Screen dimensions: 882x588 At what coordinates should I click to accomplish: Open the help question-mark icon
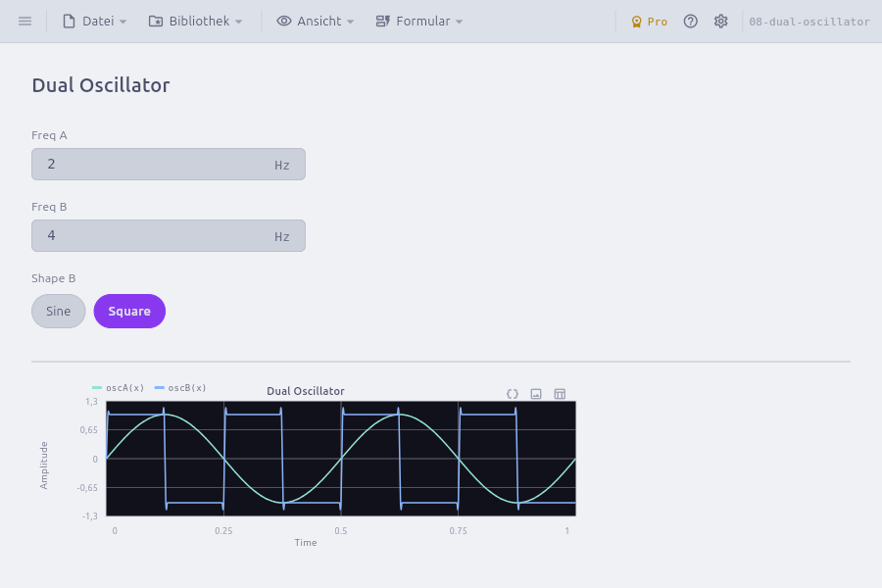690,22
